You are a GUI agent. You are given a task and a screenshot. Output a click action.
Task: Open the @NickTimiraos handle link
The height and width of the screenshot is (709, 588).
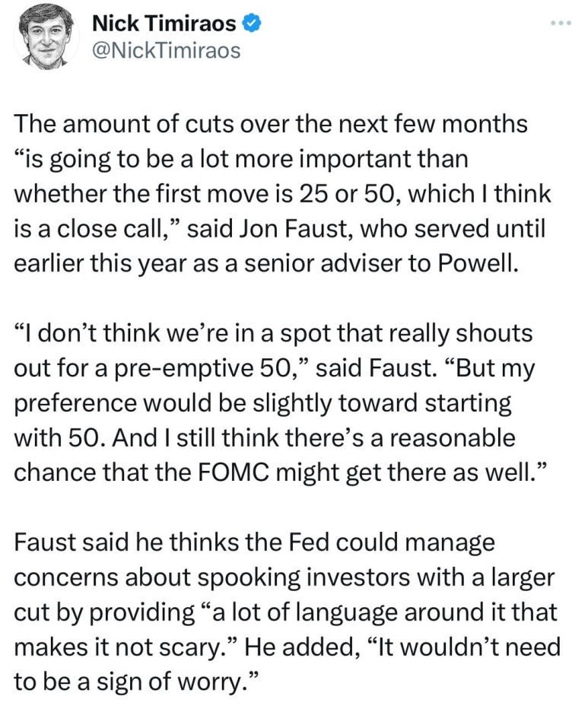[x=166, y=51]
